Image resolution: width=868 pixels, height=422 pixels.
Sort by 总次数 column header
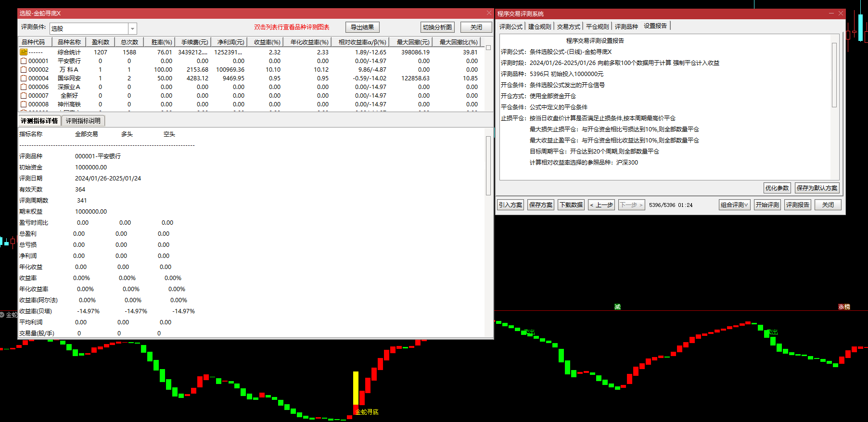[x=129, y=42]
